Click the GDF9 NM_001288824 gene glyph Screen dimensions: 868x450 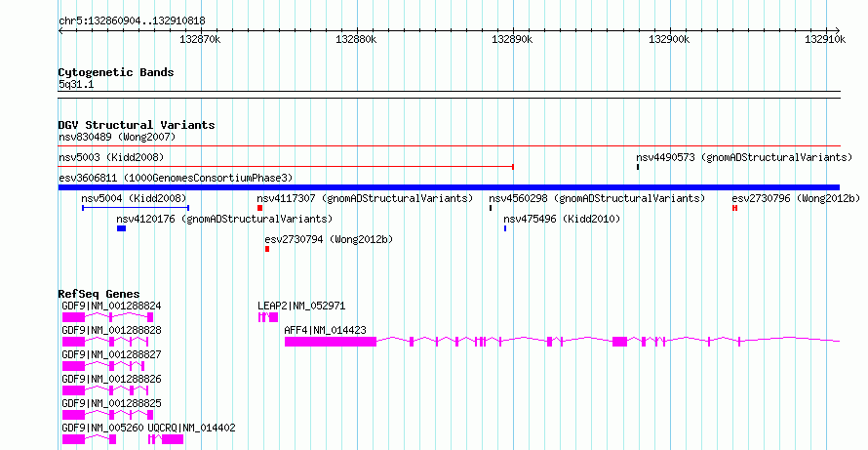(107, 317)
